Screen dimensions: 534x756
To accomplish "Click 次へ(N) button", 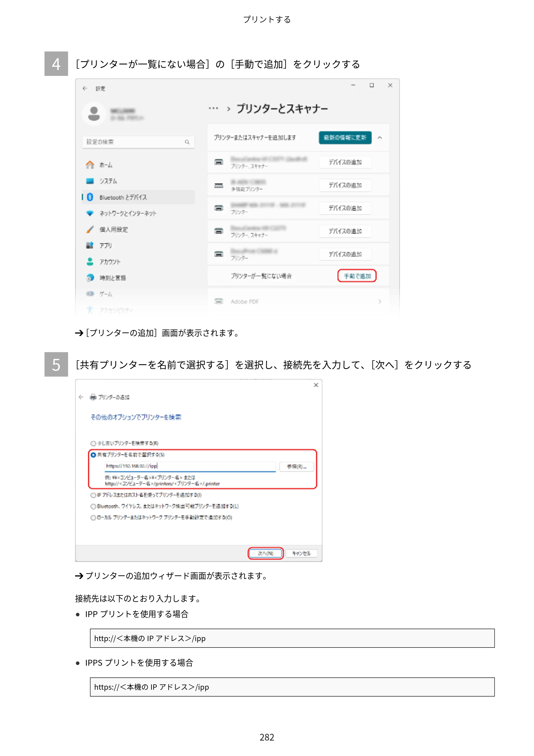I will pos(265,553).
